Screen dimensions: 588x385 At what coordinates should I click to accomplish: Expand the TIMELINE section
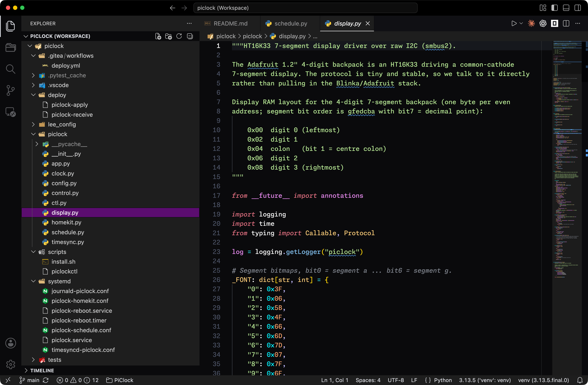tap(26, 370)
